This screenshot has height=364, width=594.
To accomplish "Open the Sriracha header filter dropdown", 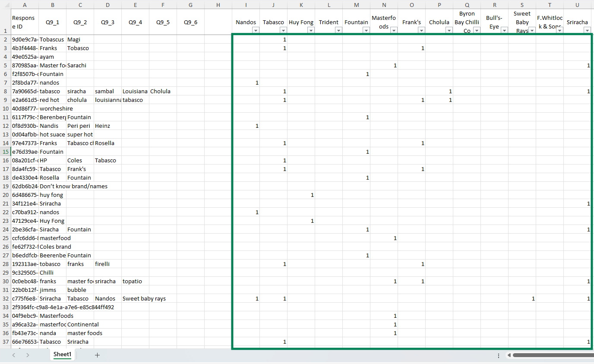I will click(x=587, y=30).
